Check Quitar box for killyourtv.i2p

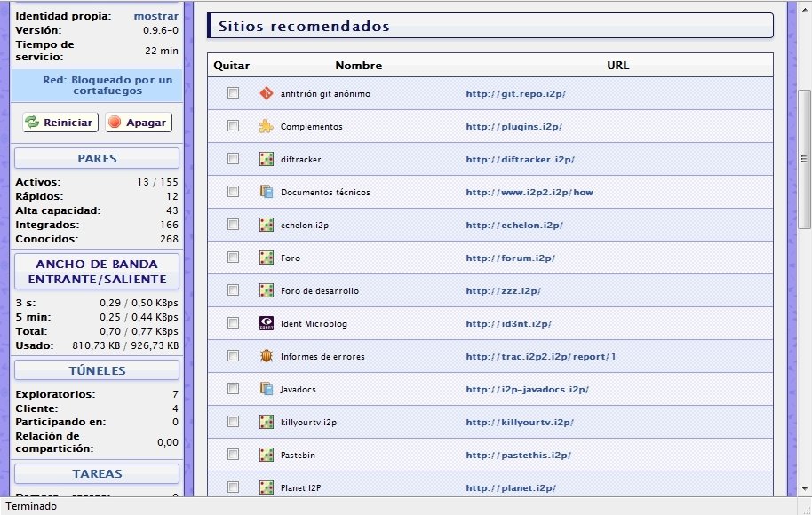(233, 421)
